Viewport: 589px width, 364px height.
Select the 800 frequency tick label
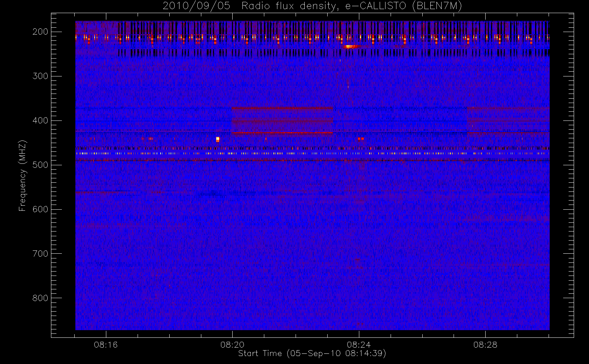pos(40,298)
